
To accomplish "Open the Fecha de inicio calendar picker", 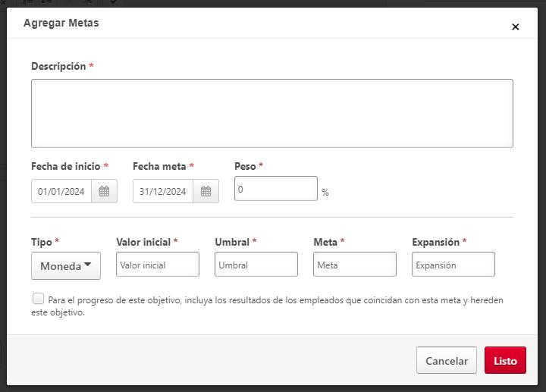I will (104, 192).
